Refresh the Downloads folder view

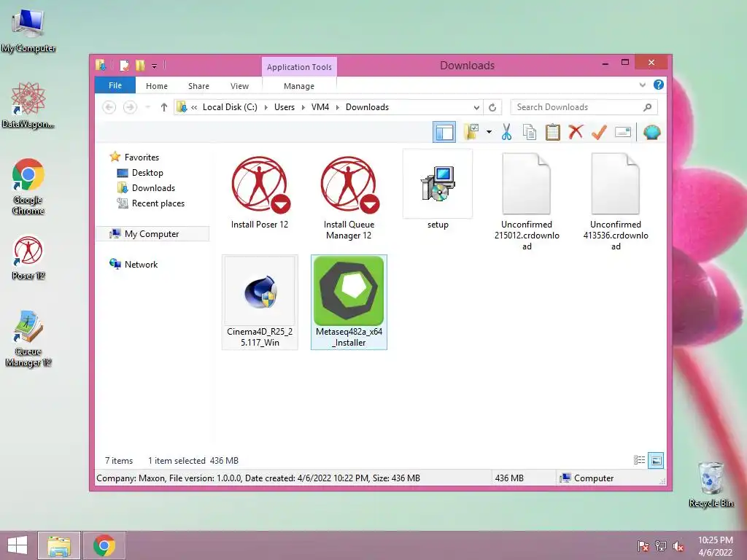click(492, 107)
